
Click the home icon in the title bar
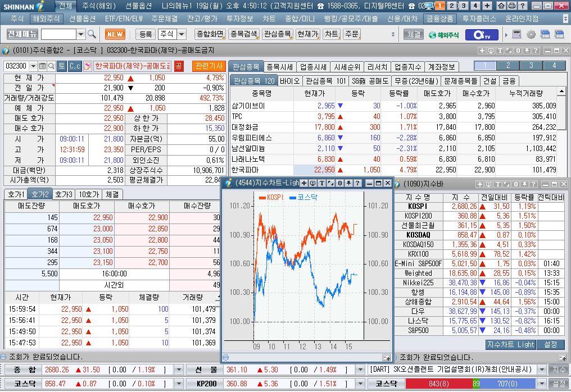tap(501, 6)
